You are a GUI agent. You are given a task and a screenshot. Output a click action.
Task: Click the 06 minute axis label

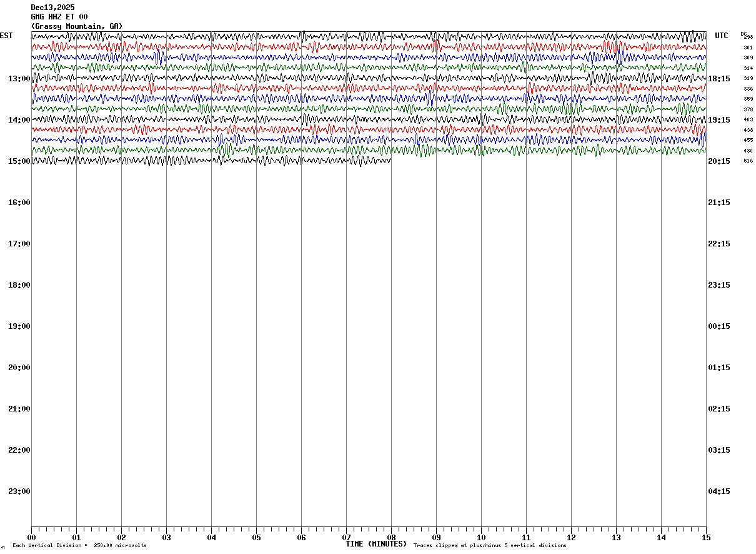[302, 538]
